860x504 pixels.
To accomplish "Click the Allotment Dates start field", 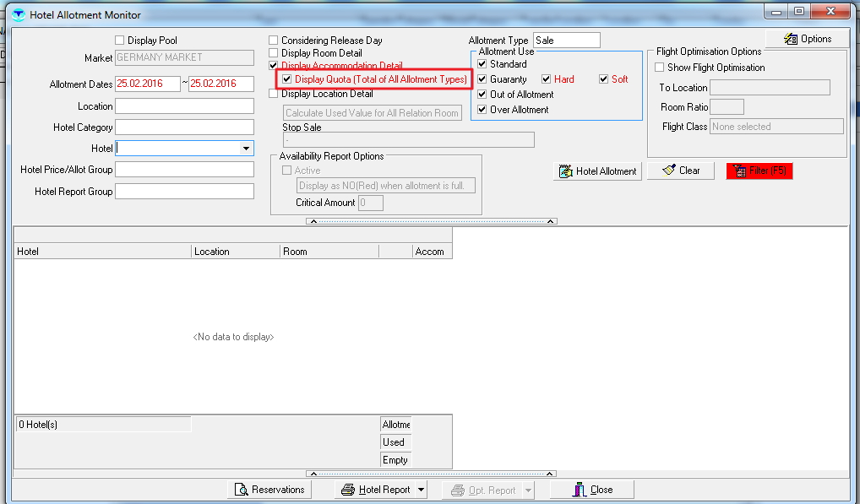I will [x=148, y=84].
